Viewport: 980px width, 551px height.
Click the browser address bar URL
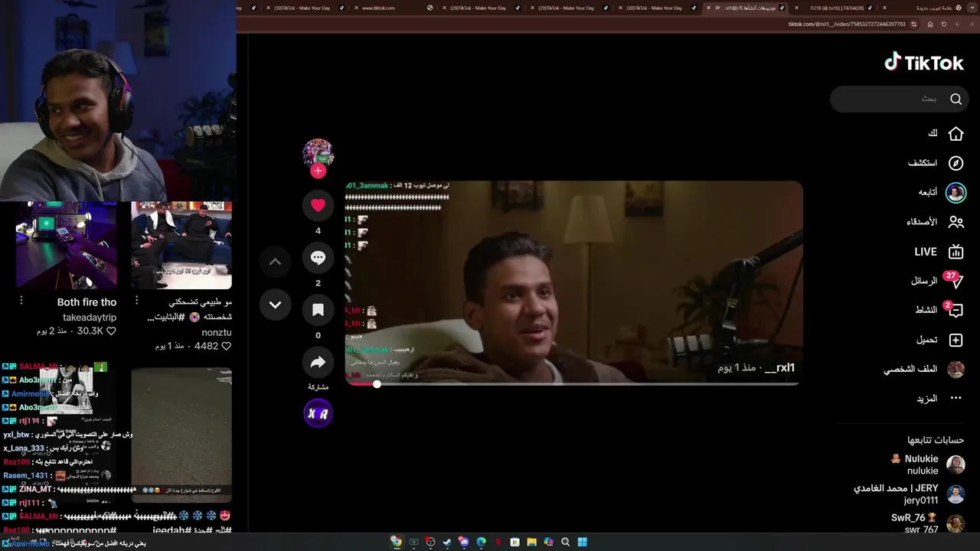tap(847, 24)
